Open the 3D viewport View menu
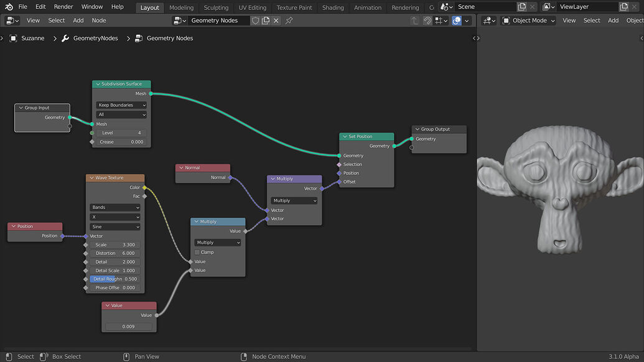Screen dimensions: 644x362 [569, 21]
